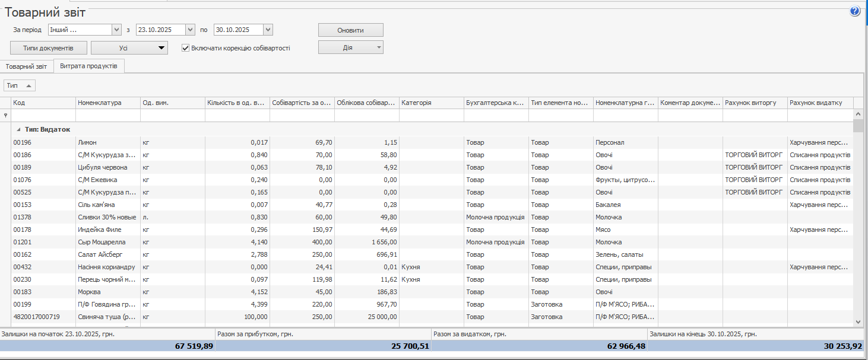Image resolution: width=868 pixels, height=360 pixels.
Task: Open help via the blue question mark icon
Action: tap(855, 11)
